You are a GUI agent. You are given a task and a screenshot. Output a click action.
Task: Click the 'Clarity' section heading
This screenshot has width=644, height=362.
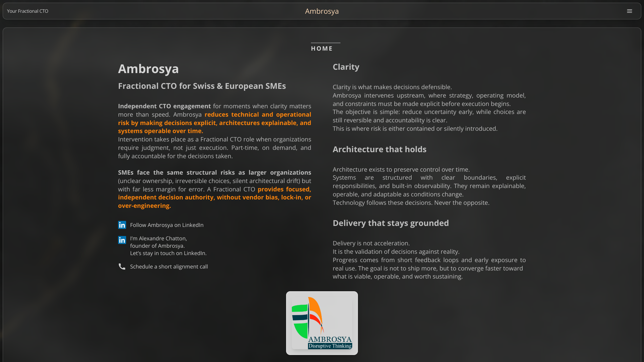pyautogui.click(x=346, y=67)
